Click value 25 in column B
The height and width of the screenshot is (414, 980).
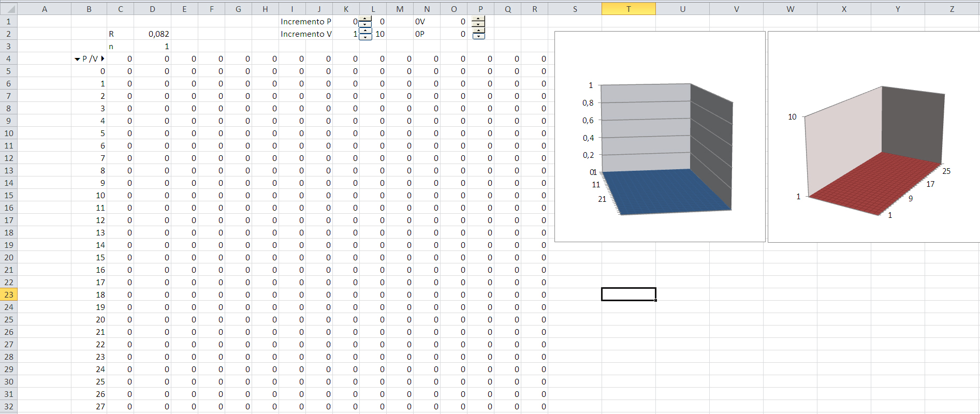click(89, 381)
